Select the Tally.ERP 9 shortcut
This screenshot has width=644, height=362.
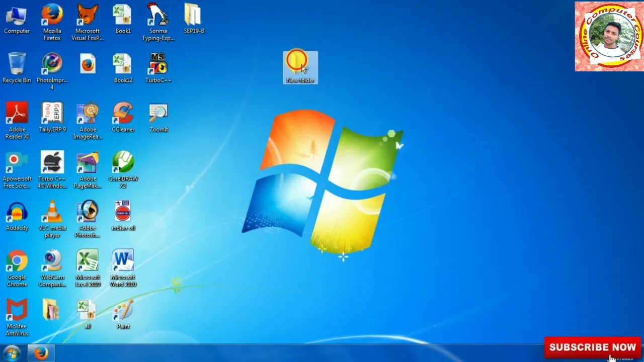52,117
